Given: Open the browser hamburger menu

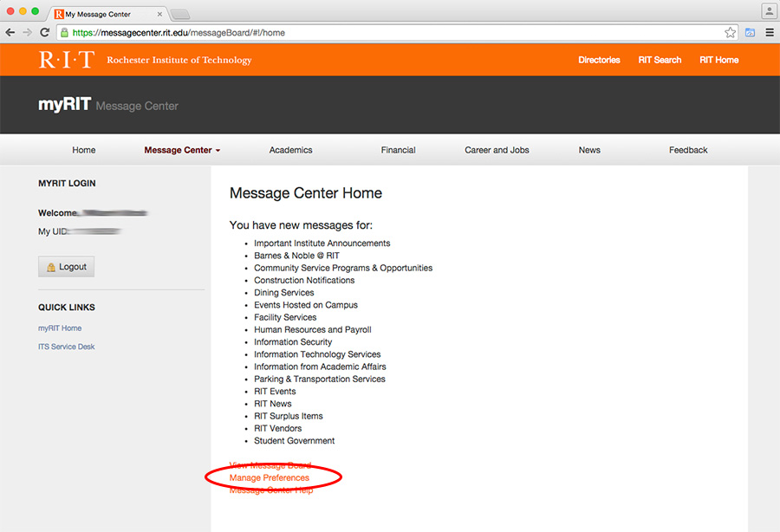Looking at the screenshot, I should pyautogui.click(x=770, y=33).
